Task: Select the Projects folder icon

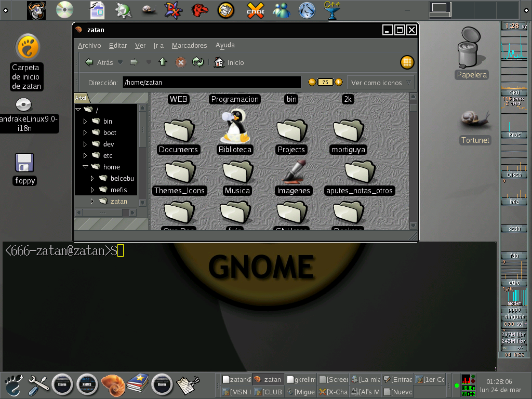Action: pyautogui.click(x=292, y=130)
